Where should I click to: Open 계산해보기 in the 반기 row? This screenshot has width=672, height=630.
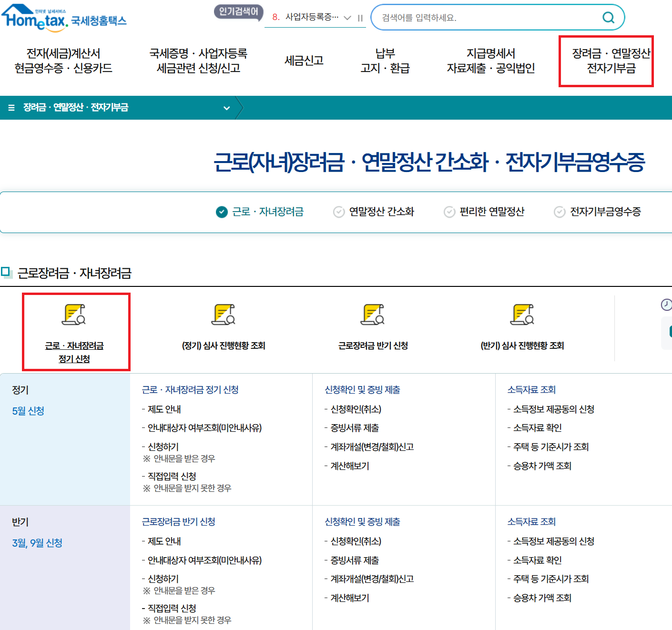point(350,598)
